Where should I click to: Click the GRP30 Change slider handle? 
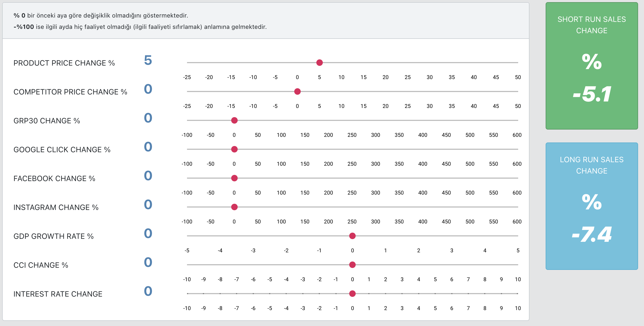[x=234, y=120]
